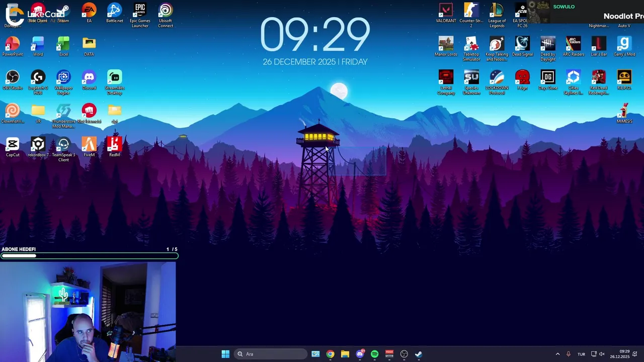Screen dimensions: 644x362
Task: Open the widgets picture icon in taskbar
Action: click(315, 354)
